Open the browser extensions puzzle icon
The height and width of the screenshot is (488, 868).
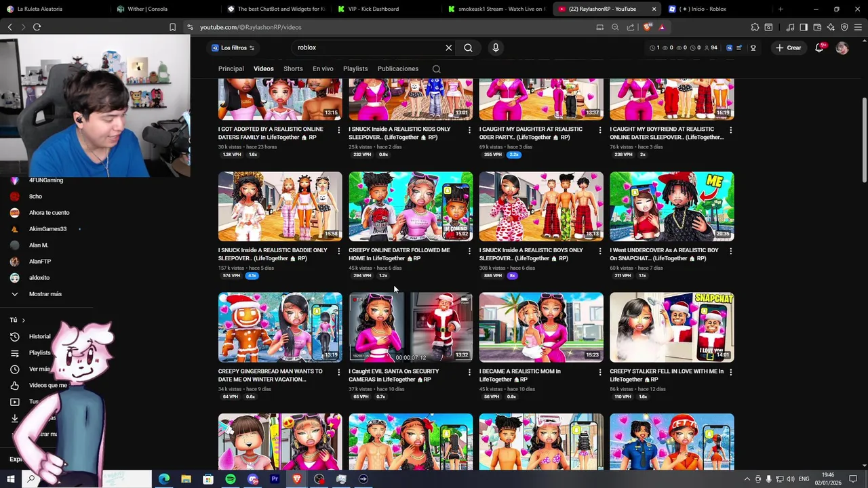click(x=755, y=27)
